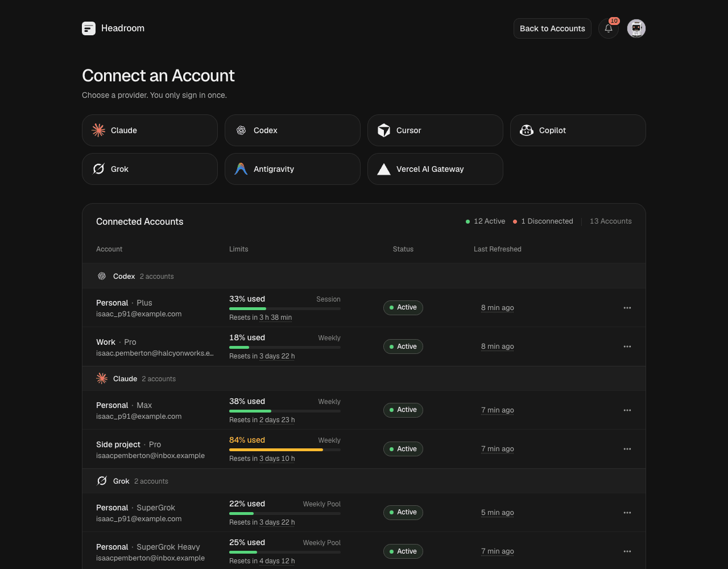The width and height of the screenshot is (728, 569).
Task: Click email isaac.pemberton@halcyonworks row text
Action: 155,353
